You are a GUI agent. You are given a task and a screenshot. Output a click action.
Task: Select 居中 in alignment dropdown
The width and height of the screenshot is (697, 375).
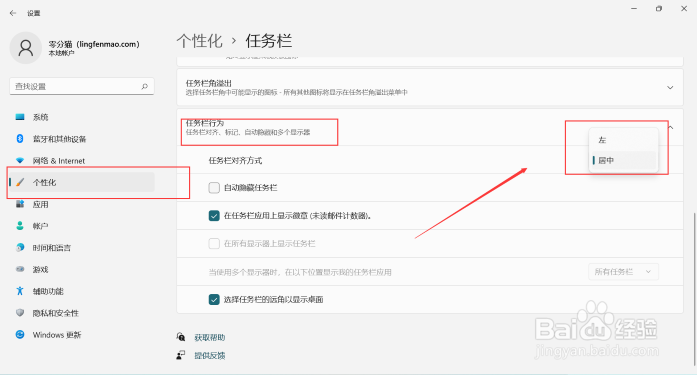click(623, 160)
